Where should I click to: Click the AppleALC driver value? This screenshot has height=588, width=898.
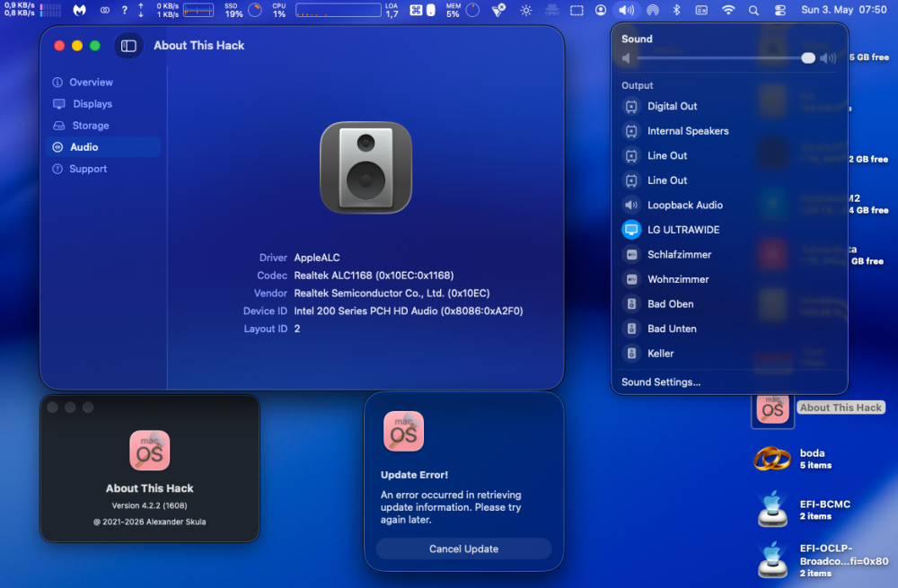317,258
